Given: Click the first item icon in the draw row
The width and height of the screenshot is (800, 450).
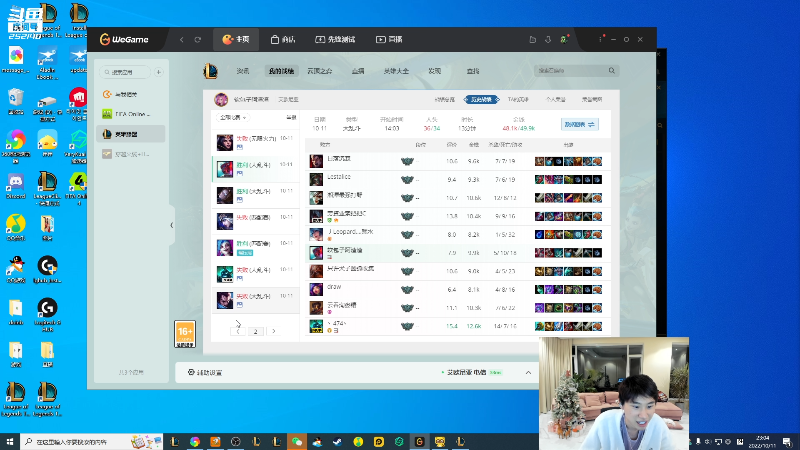Looking at the screenshot, I should 539,289.
